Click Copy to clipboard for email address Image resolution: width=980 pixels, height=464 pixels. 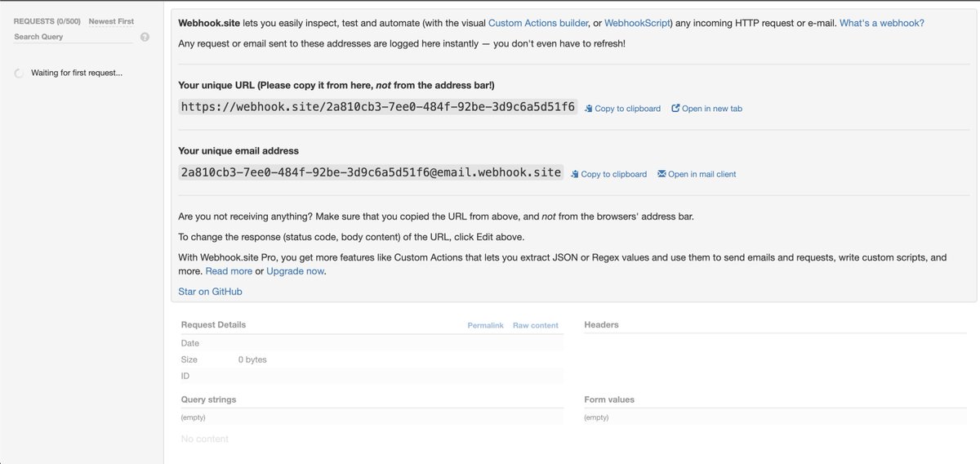613,174
